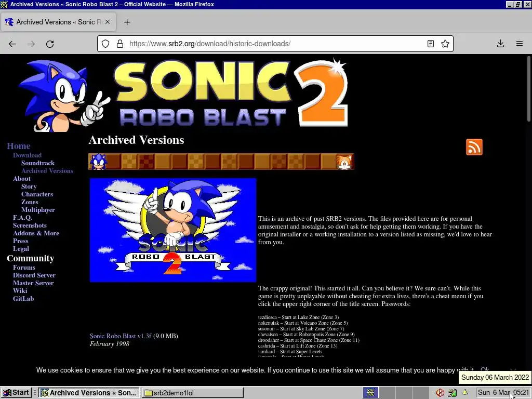Open the Firefox hamburger menu

coord(520,44)
